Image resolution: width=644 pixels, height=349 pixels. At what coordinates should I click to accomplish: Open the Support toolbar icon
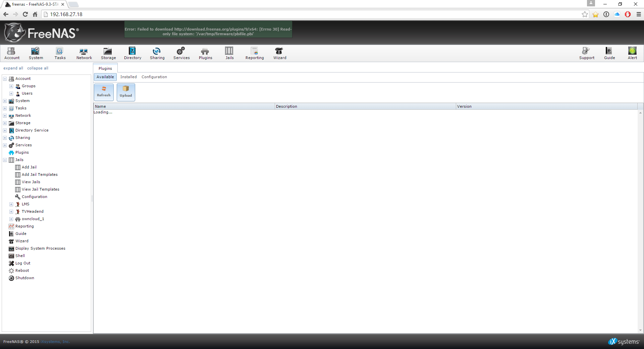tap(587, 53)
